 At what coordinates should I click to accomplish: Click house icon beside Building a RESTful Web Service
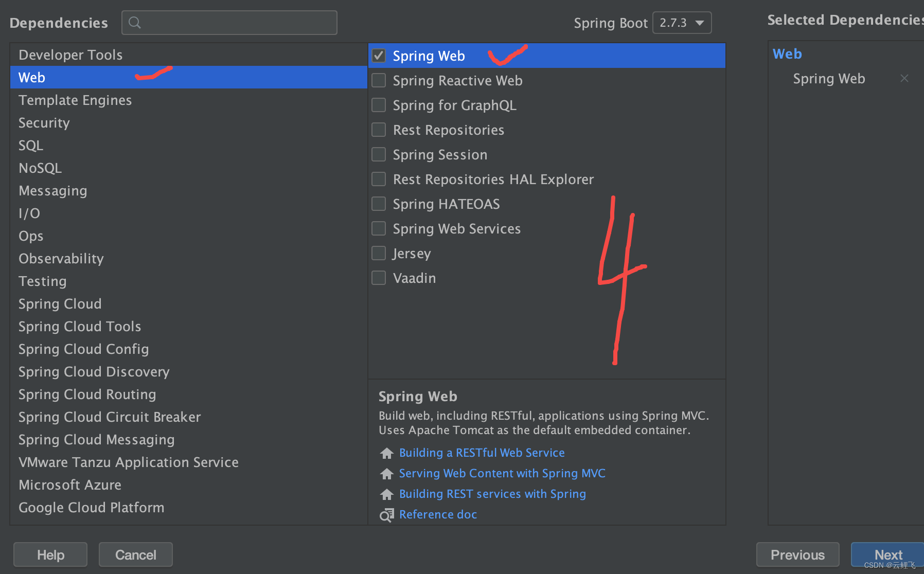[x=386, y=453]
